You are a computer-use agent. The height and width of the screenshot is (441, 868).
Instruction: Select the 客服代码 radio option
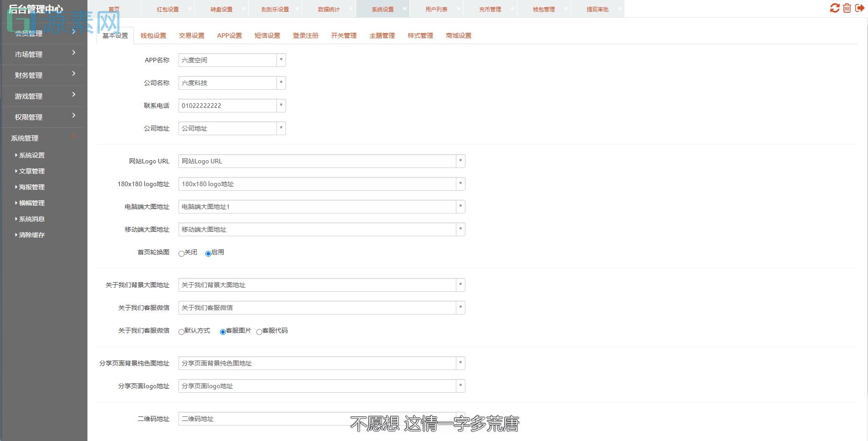(x=260, y=332)
